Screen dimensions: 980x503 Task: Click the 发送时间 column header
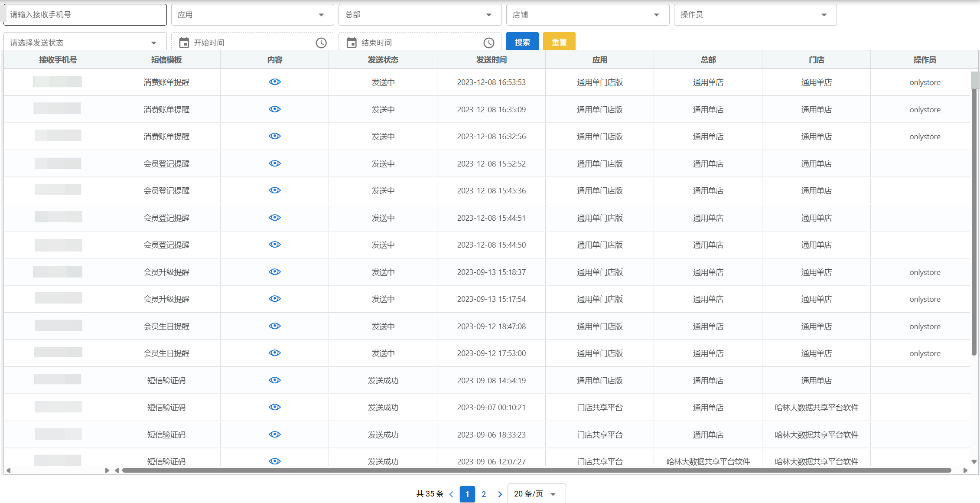(x=492, y=60)
